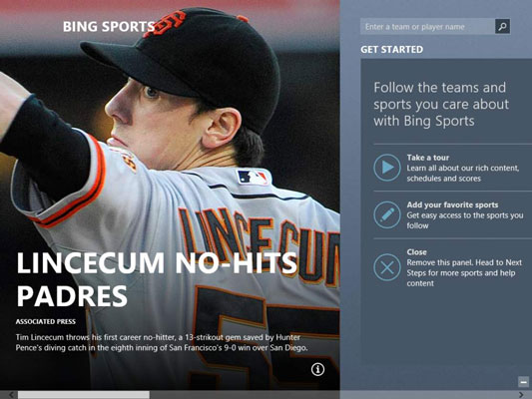The height and width of the screenshot is (399, 532).
Task: Click the pencil icon for favorite sports
Action: [x=387, y=214]
